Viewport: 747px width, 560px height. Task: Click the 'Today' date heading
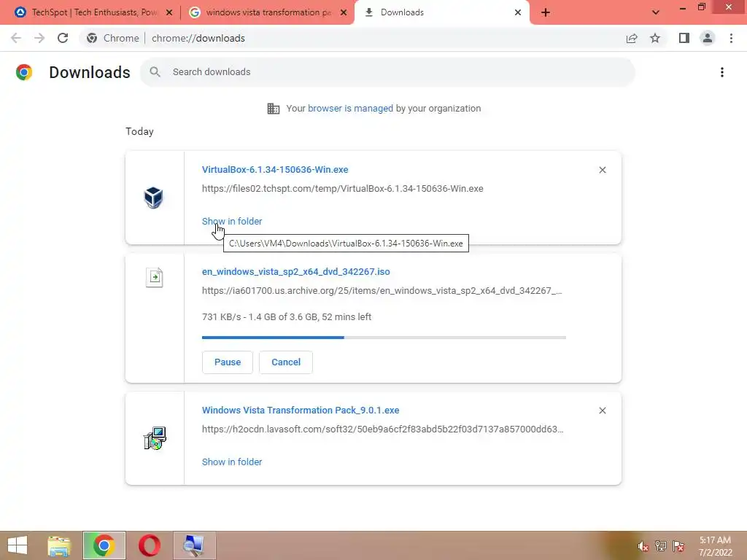(139, 131)
